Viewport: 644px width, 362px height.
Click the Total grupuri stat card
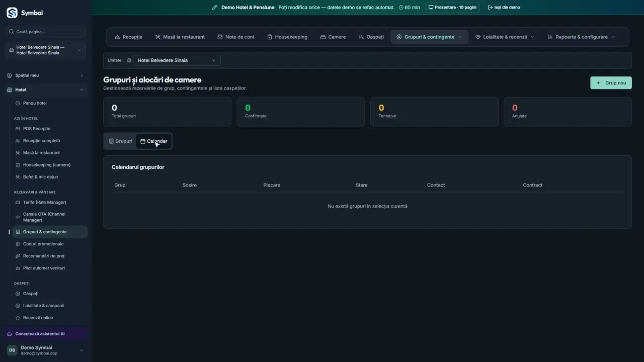coord(167,112)
